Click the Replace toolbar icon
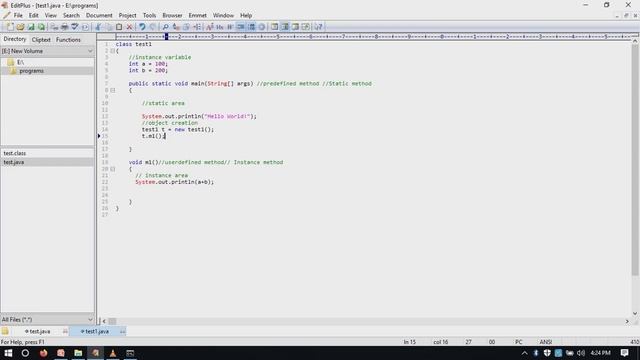640x360 pixels. (x=176, y=27)
